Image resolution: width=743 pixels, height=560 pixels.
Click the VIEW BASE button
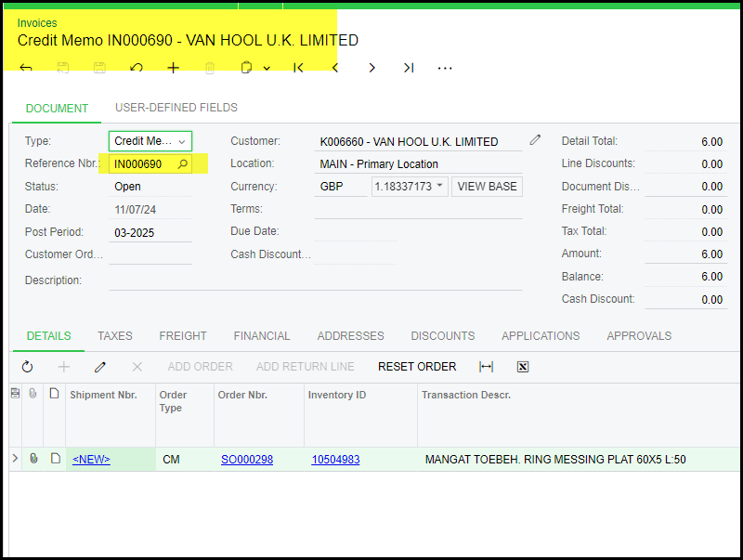click(x=487, y=186)
